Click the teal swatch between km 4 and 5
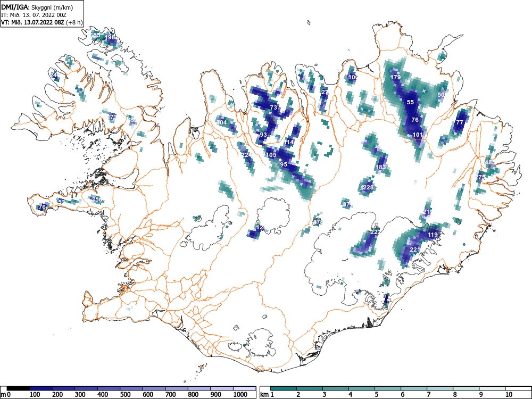Viewport: 532px width, 399px height. point(362,388)
